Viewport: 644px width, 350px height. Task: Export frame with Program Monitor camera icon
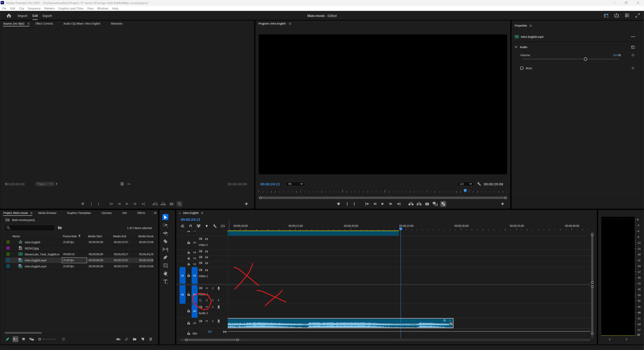point(427,204)
